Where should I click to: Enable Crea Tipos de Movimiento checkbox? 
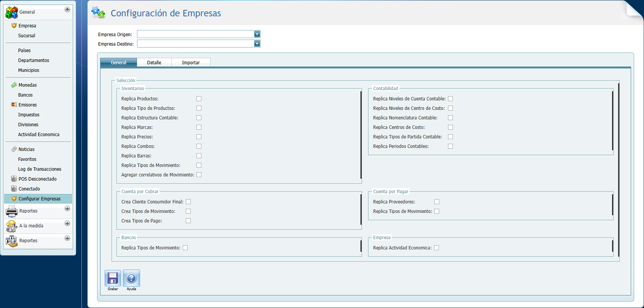(x=188, y=211)
